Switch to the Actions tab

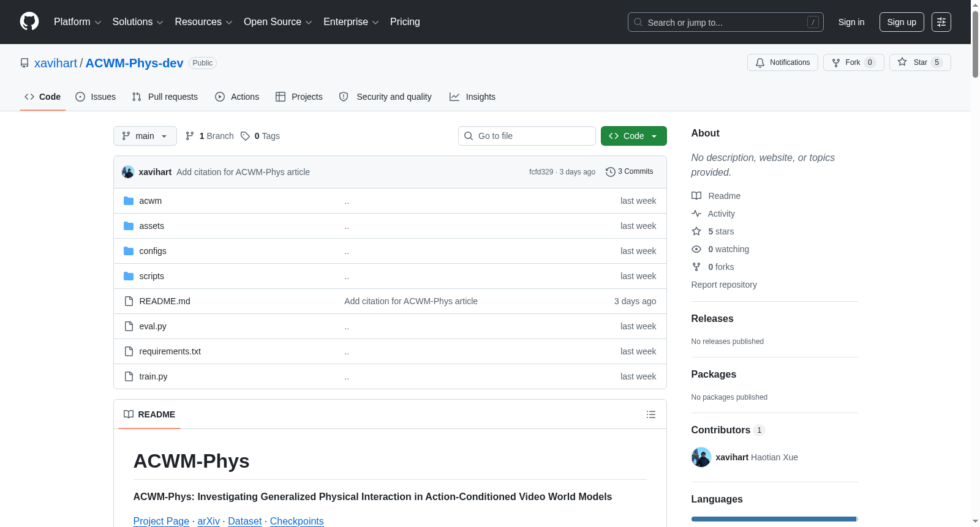click(x=237, y=97)
